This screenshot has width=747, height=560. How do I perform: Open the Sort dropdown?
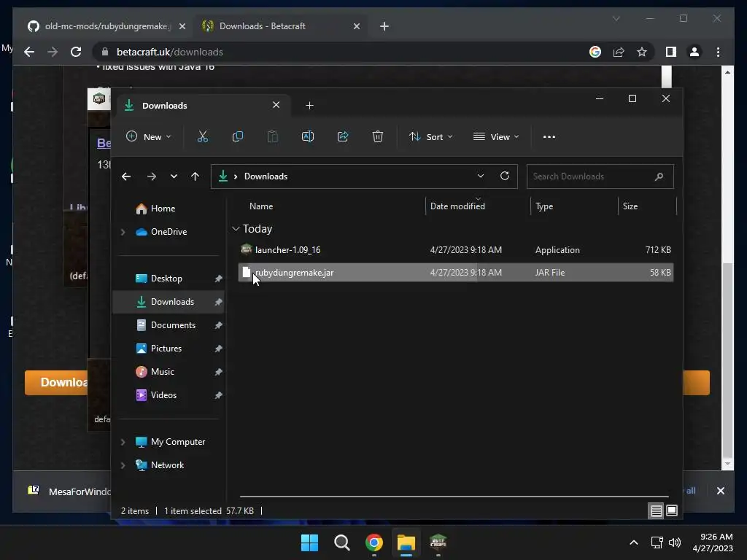click(430, 136)
